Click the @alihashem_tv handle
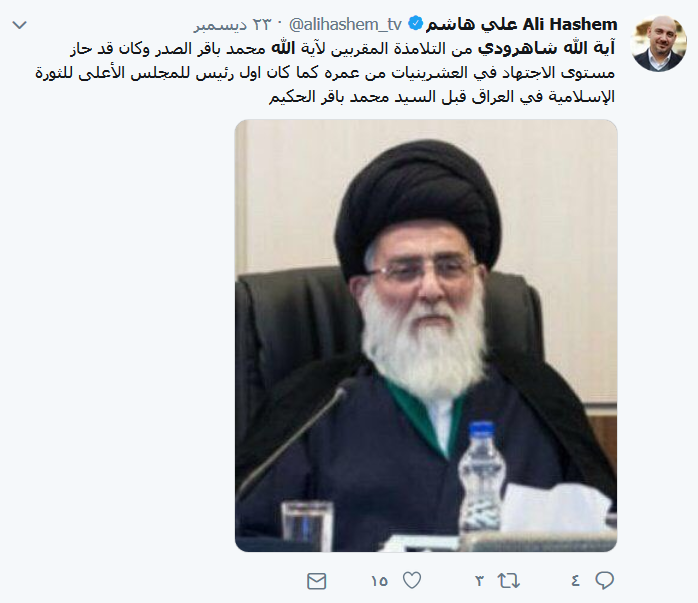 tap(345, 24)
